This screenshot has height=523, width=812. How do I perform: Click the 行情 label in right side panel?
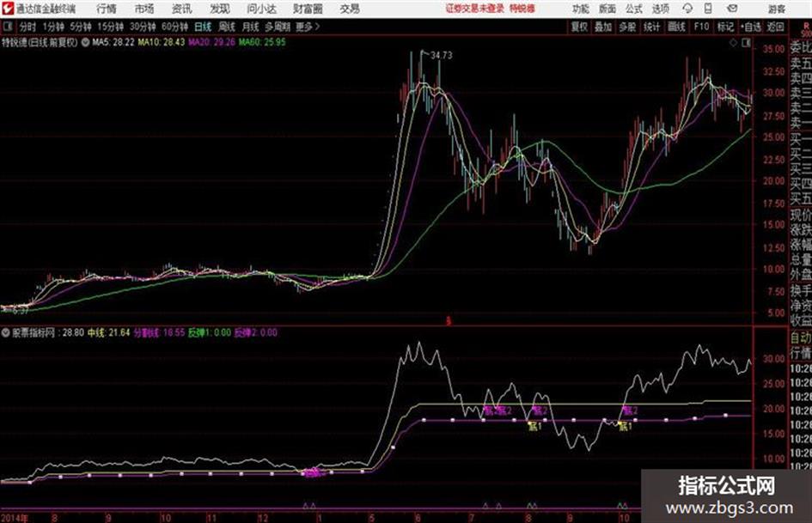click(801, 353)
